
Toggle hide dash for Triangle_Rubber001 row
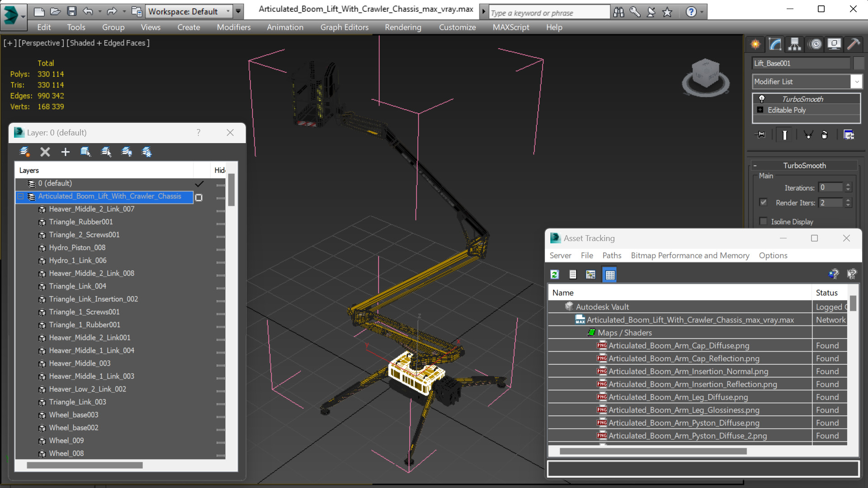pos(220,223)
